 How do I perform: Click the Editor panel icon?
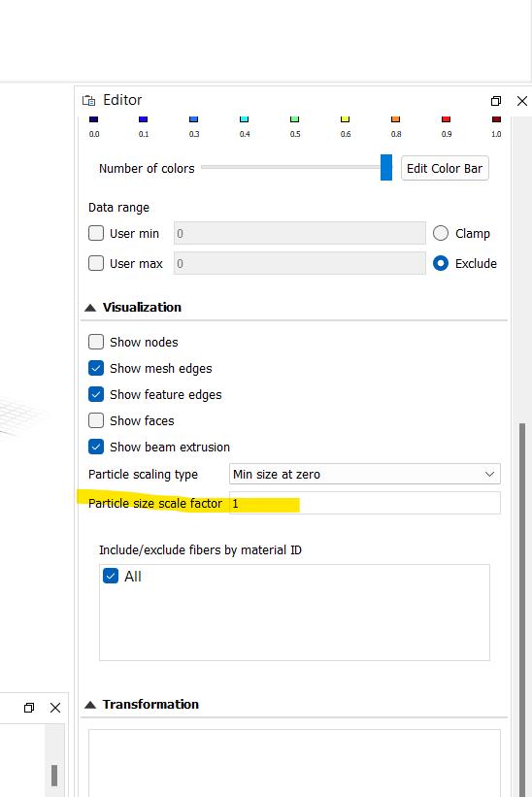click(x=89, y=100)
